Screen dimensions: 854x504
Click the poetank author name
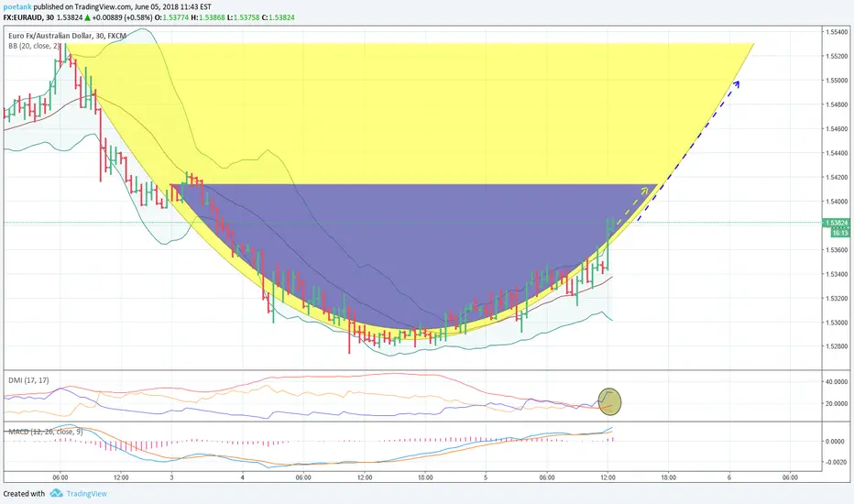point(17,7)
